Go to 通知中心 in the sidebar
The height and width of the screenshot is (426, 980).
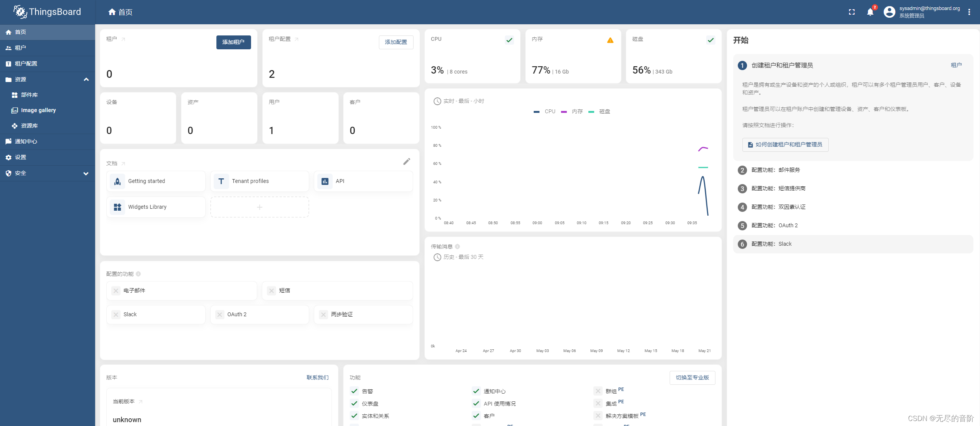[x=26, y=142]
